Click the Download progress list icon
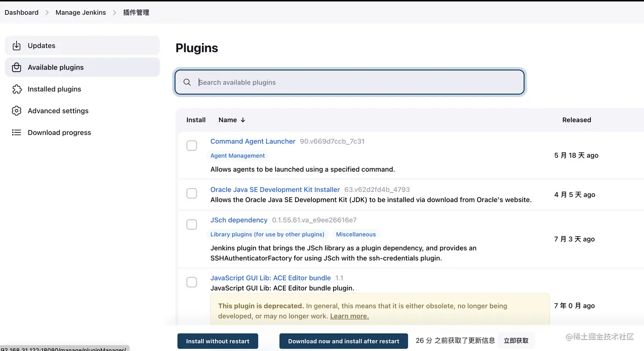644x351 pixels. pyautogui.click(x=17, y=132)
